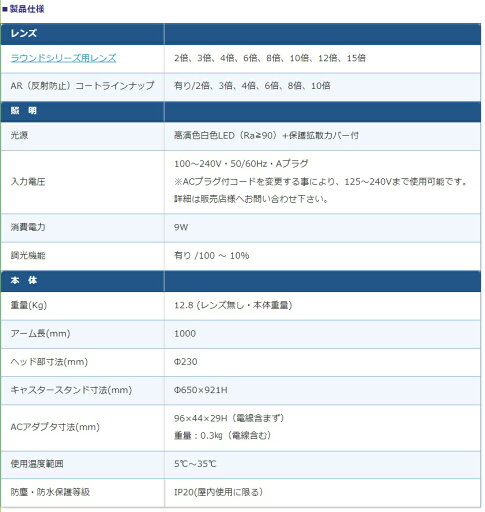Image resolution: width=485 pixels, height=512 pixels.
Task: Select the 5℃~35℃ temperature value
Action: point(195,464)
